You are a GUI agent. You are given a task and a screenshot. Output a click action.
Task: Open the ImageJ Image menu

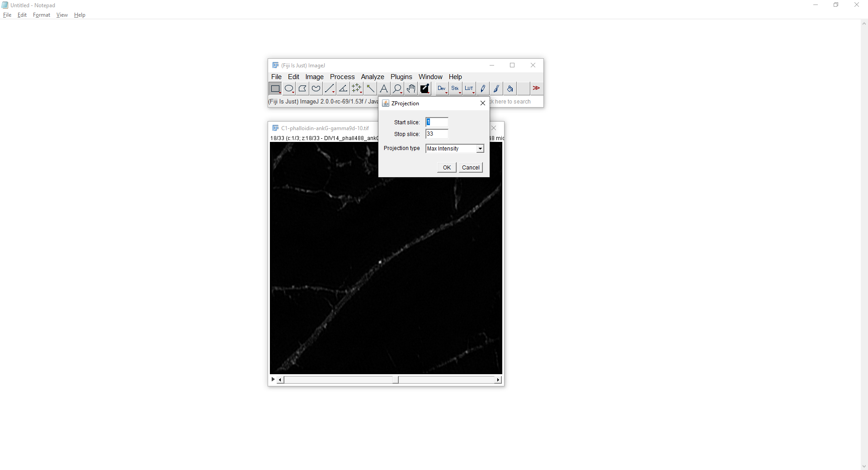pos(314,77)
